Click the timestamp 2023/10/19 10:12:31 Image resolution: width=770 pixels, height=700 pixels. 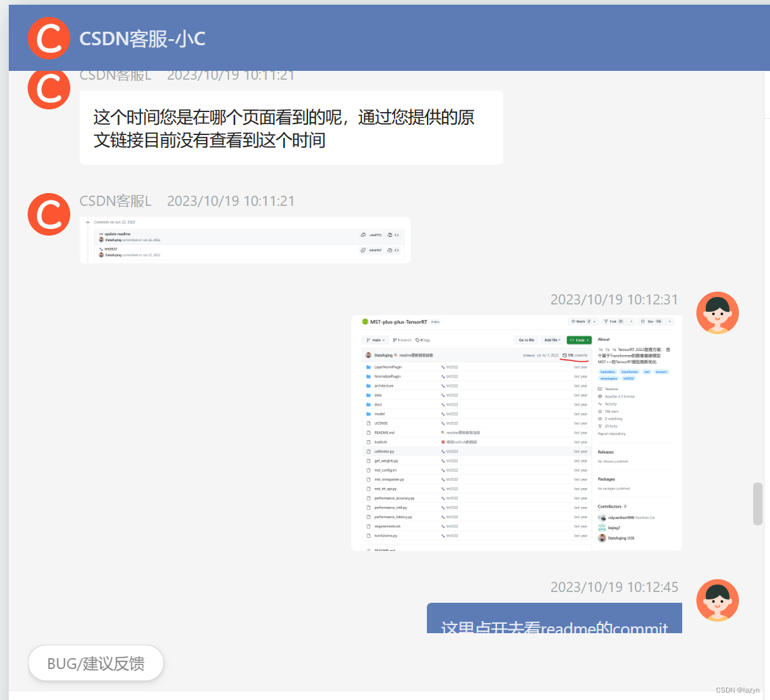point(614,300)
